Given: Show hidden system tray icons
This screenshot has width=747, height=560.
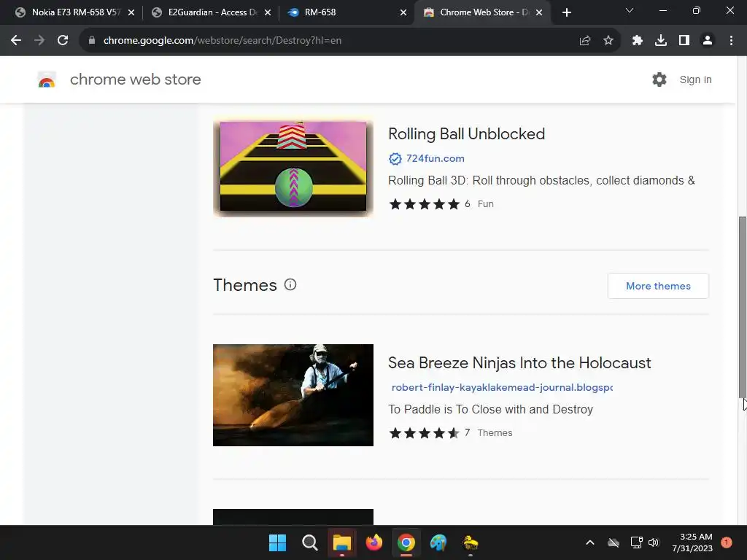Looking at the screenshot, I should pos(589,542).
